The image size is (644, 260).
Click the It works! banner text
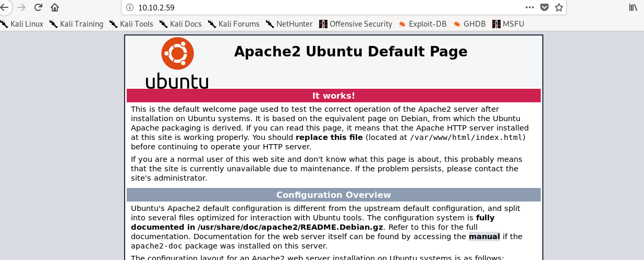click(334, 96)
